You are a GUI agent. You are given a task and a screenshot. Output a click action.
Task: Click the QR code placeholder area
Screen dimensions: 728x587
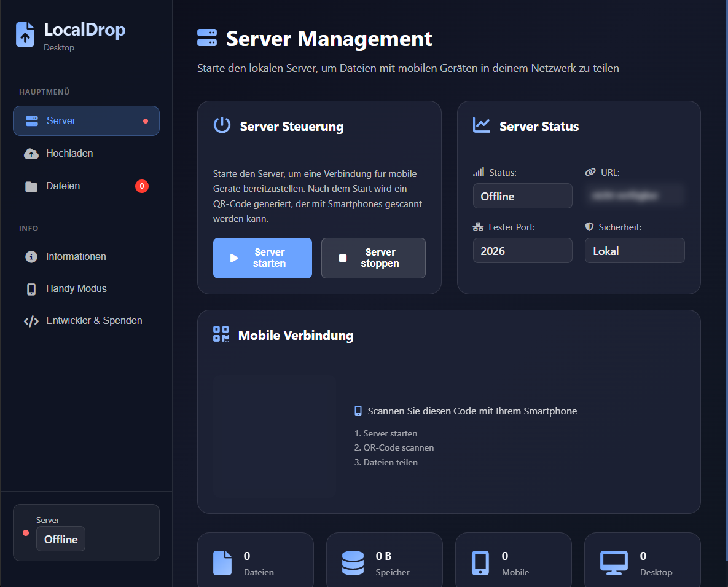274,436
